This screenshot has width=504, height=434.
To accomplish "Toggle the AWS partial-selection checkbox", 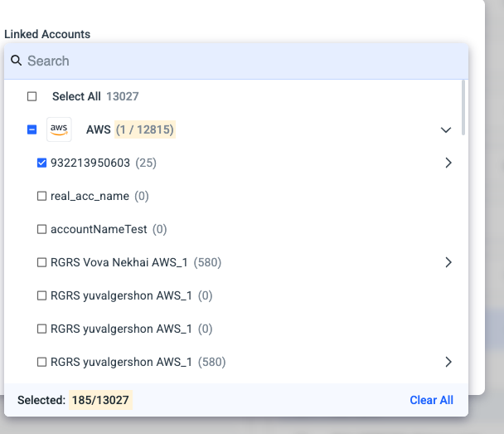I will (x=31, y=129).
